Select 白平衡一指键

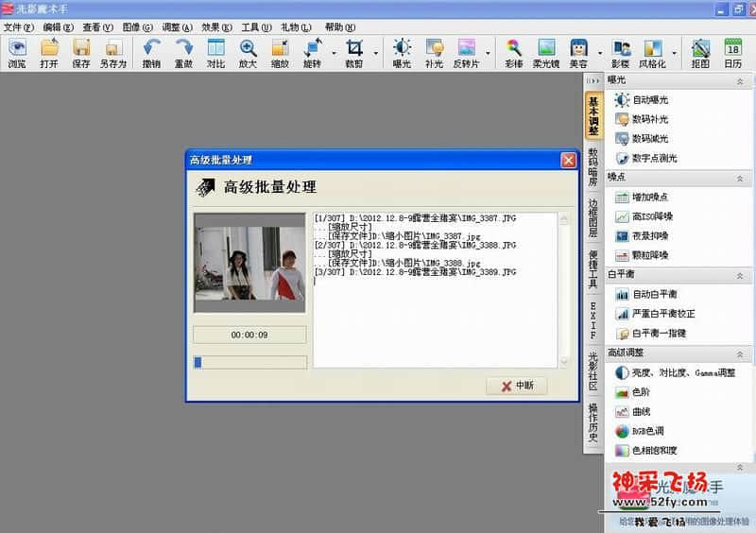pos(650,334)
